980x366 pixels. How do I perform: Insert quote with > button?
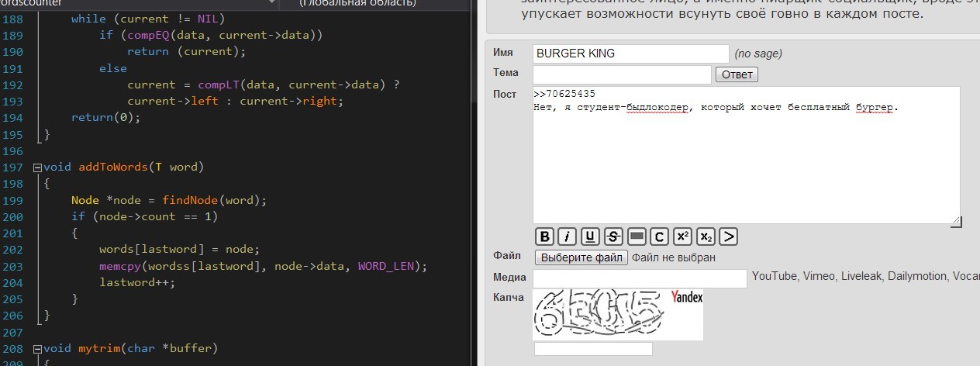(x=728, y=237)
